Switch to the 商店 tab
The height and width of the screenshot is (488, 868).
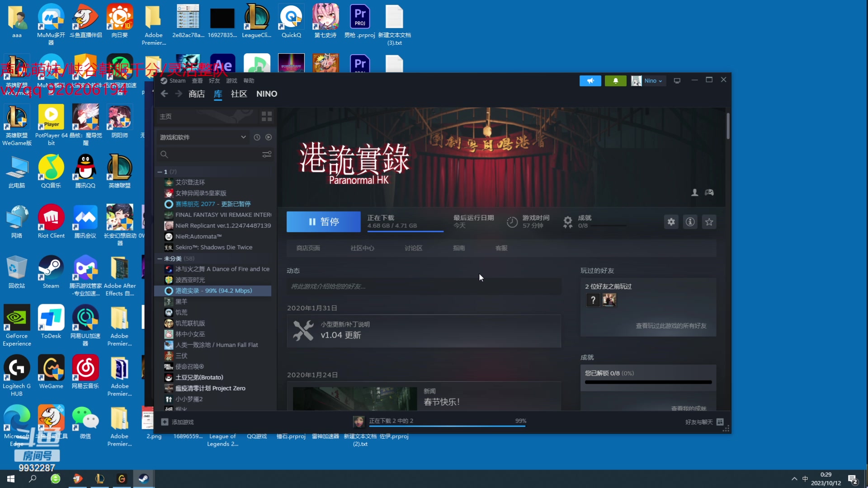pos(197,94)
